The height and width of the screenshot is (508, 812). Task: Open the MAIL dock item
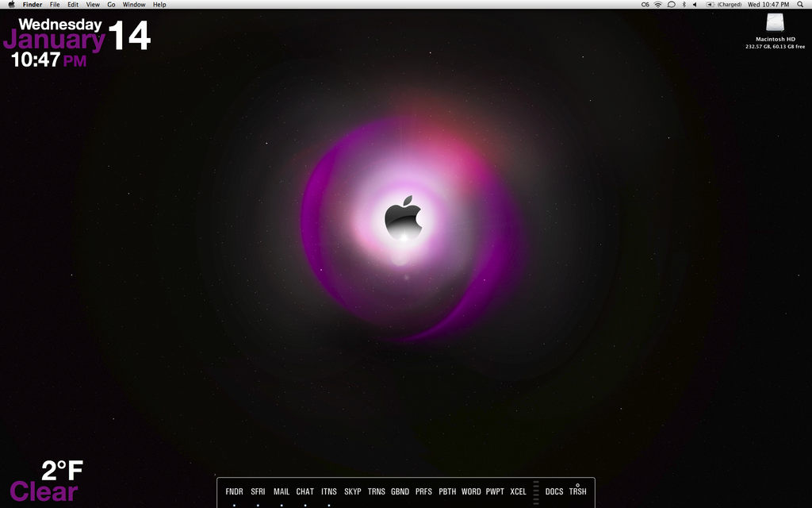coord(282,491)
